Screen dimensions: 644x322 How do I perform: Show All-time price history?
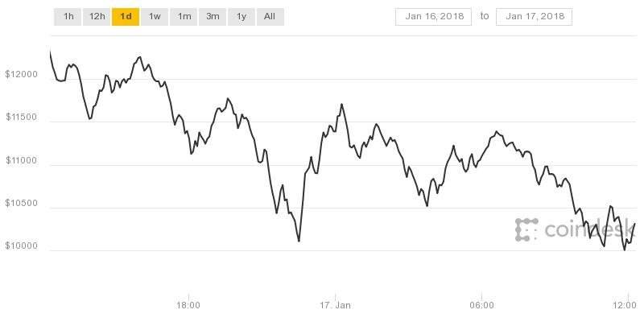point(269,16)
